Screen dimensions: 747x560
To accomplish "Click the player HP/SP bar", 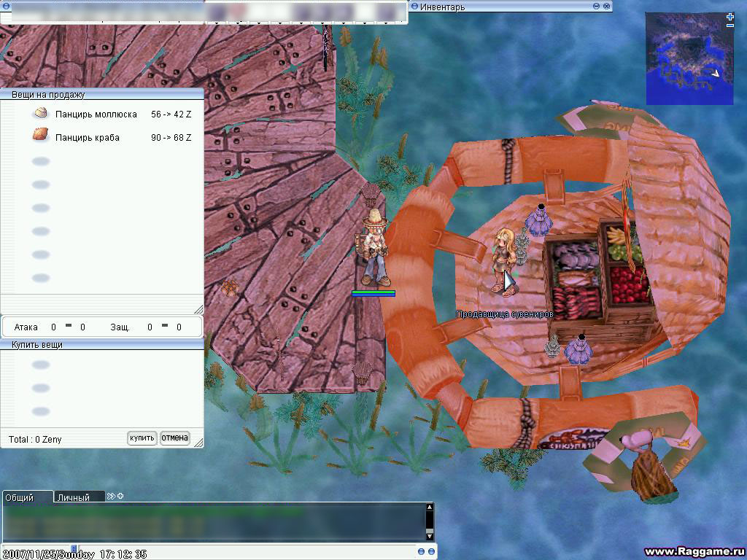I will (x=373, y=293).
